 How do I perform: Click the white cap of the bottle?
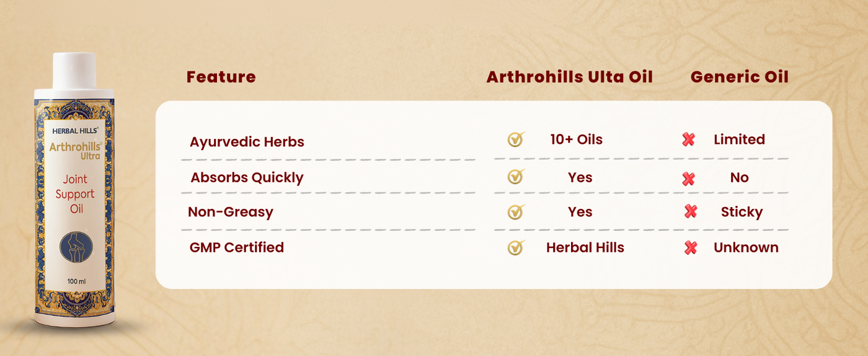coord(74,71)
